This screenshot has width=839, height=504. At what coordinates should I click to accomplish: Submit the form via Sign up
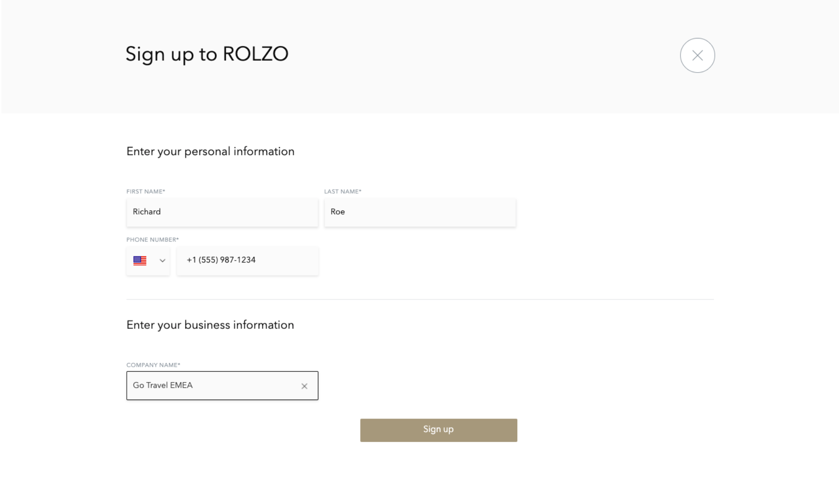(x=438, y=430)
